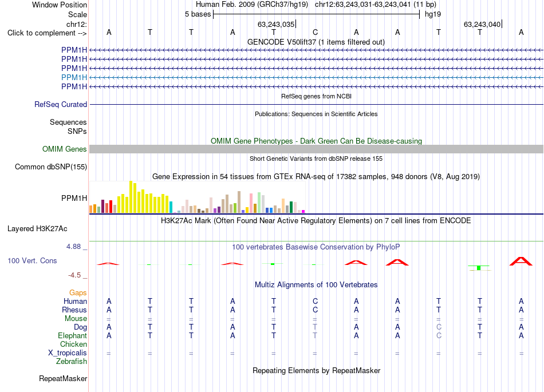Select the Rhesus alignment row label
The image size is (544, 392).
(x=74, y=310)
